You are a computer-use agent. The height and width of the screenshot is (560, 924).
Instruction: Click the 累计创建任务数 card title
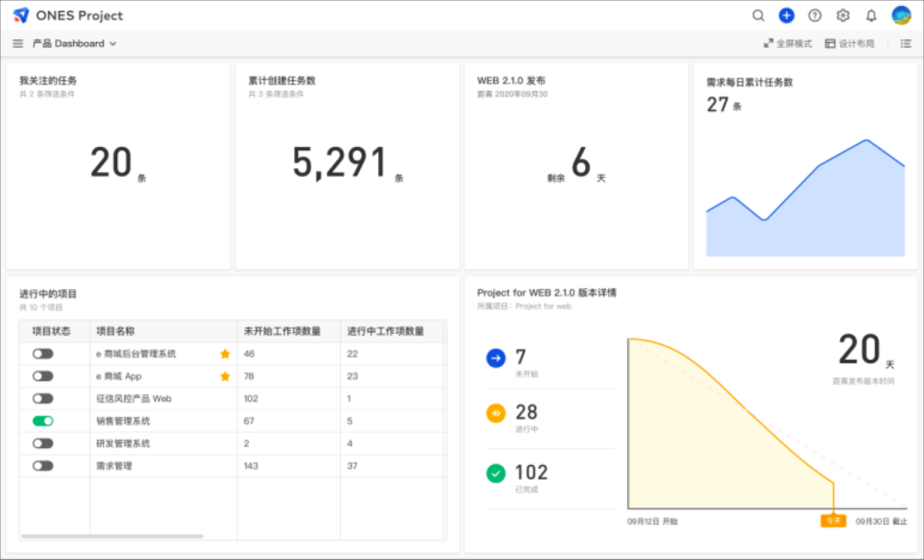point(281,80)
